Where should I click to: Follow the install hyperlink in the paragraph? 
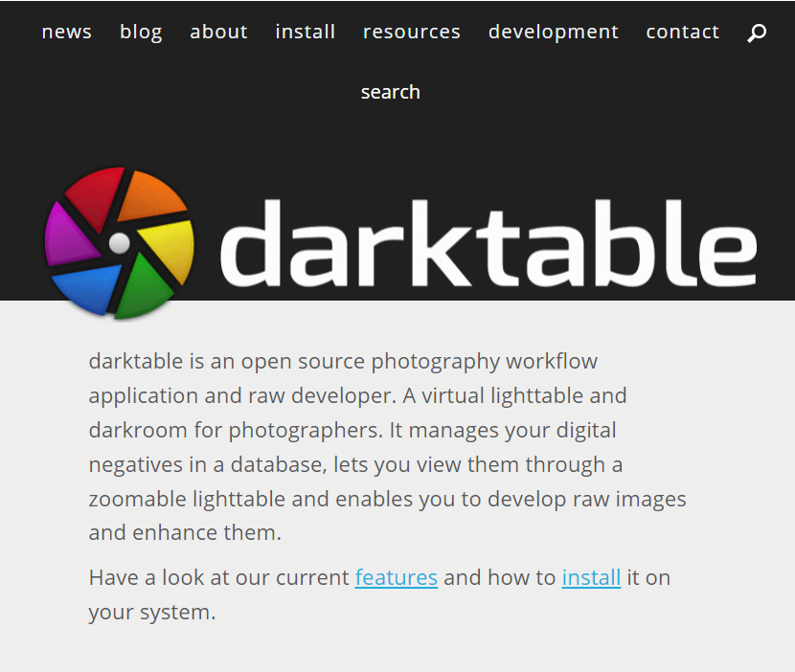pos(591,577)
